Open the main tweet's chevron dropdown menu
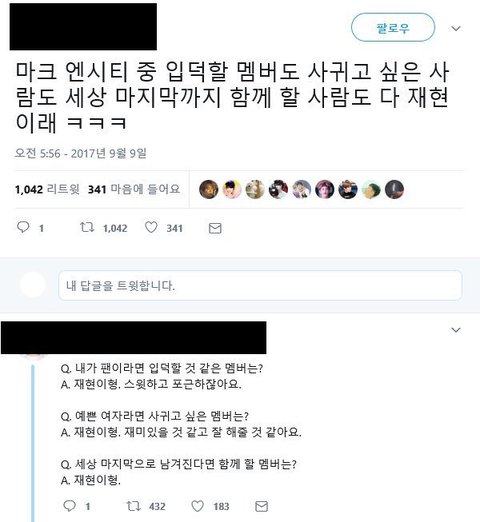This screenshot has width=480, height=522. click(456, 29)
